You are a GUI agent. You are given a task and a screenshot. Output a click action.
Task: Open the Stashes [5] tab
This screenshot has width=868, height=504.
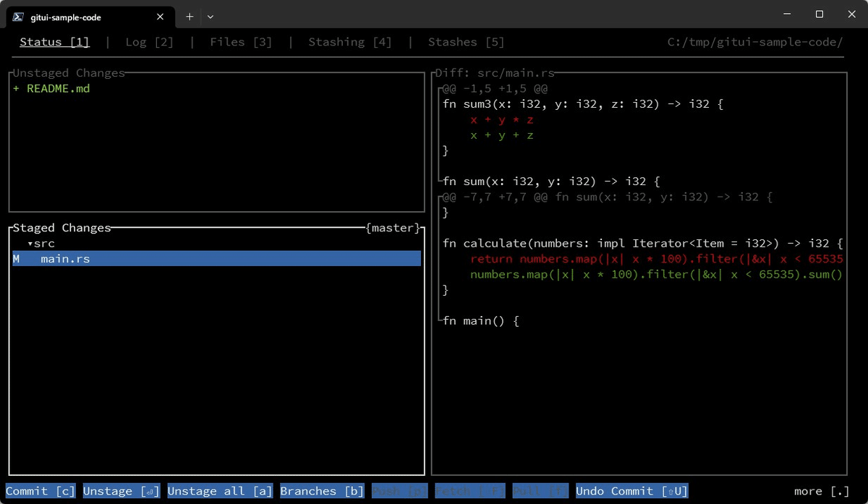pyautogui.click(x=466, y=42)
